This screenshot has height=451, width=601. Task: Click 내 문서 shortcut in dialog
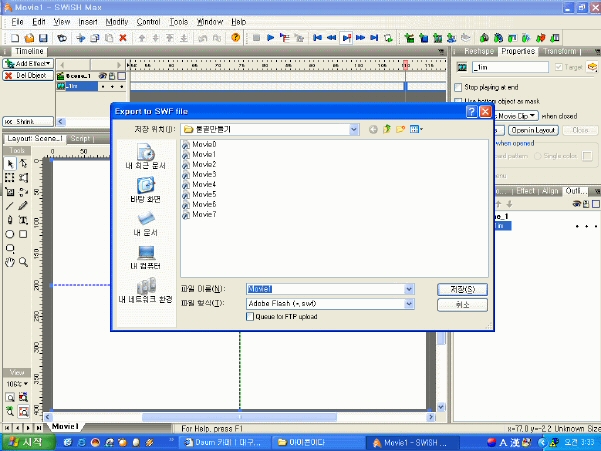(146, 223)
